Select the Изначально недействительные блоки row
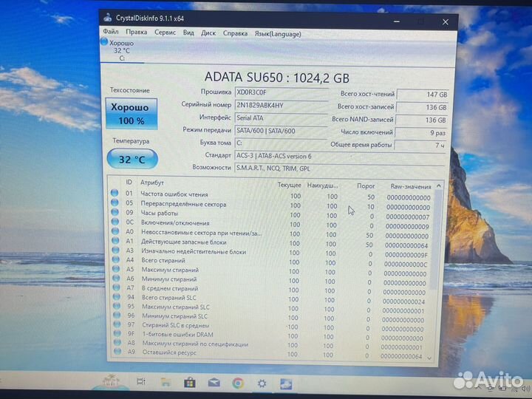532x399 pixels. [270, 253]
